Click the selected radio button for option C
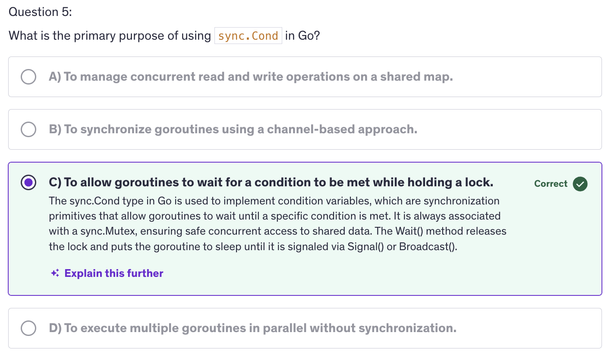 coord(28,182)
